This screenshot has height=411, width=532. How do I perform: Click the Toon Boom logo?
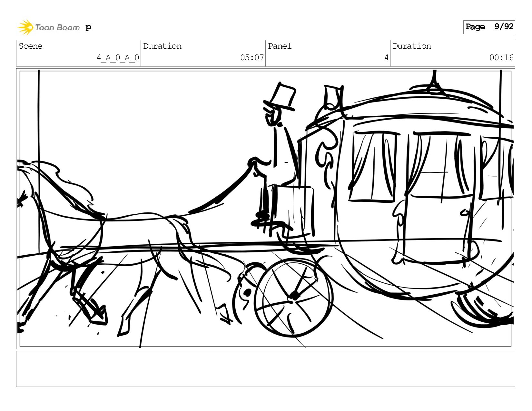(x=48, y=27)
